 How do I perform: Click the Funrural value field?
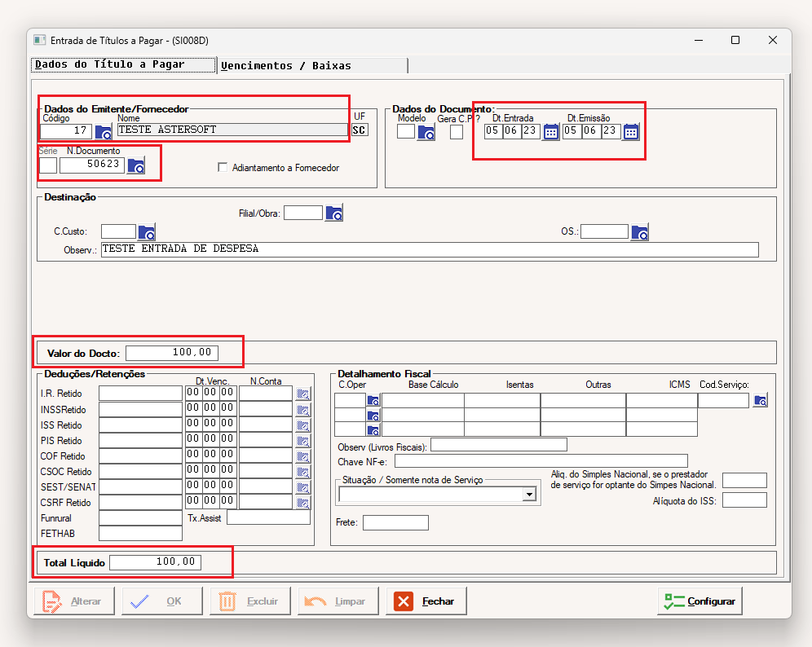(140, 517)
